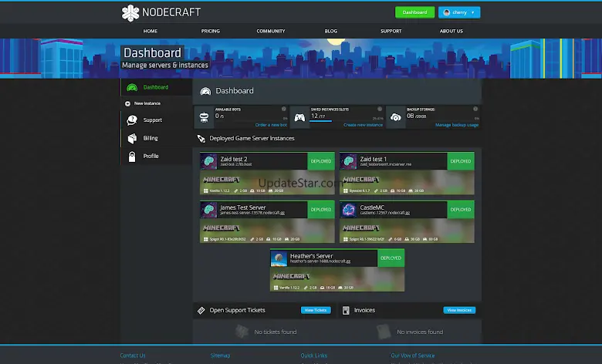This screenshot has width=602, height=364.
Task: Open the CastleMC server title
Action: [x=372, y=207]
